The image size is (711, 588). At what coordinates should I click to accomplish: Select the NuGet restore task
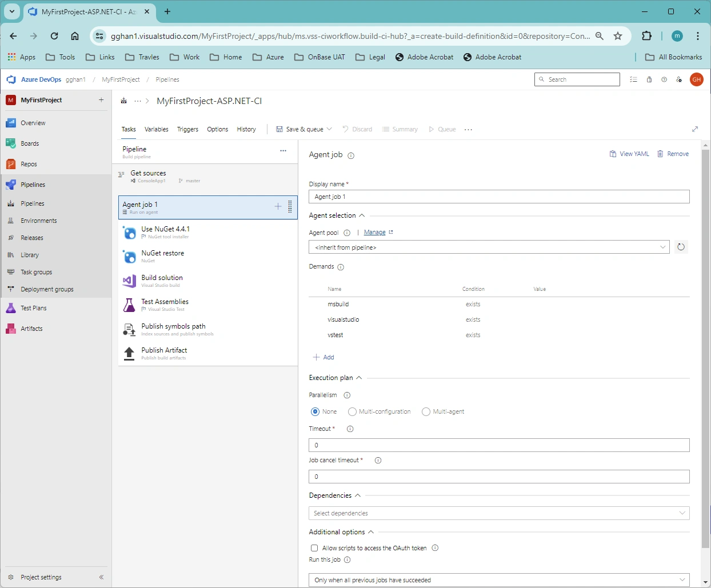point(208,257)
